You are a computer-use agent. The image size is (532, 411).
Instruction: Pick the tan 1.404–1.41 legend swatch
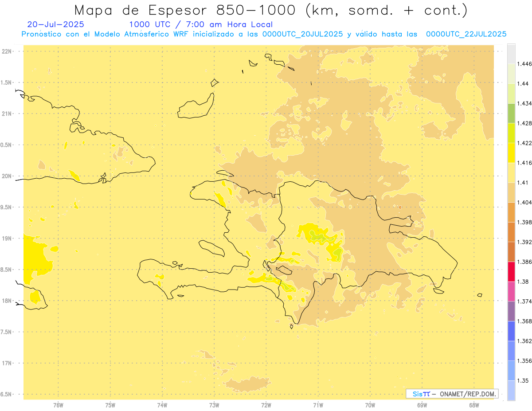point(511,192)
